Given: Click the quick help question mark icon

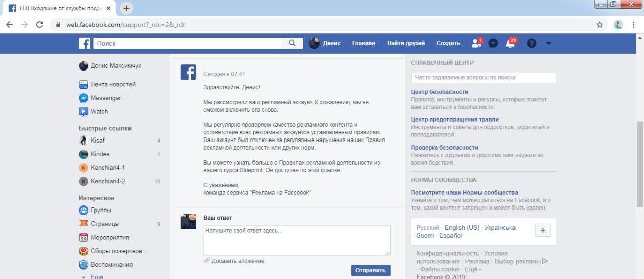Looking at the screenshot, I should pyautogui.click(x=531, y=44).
